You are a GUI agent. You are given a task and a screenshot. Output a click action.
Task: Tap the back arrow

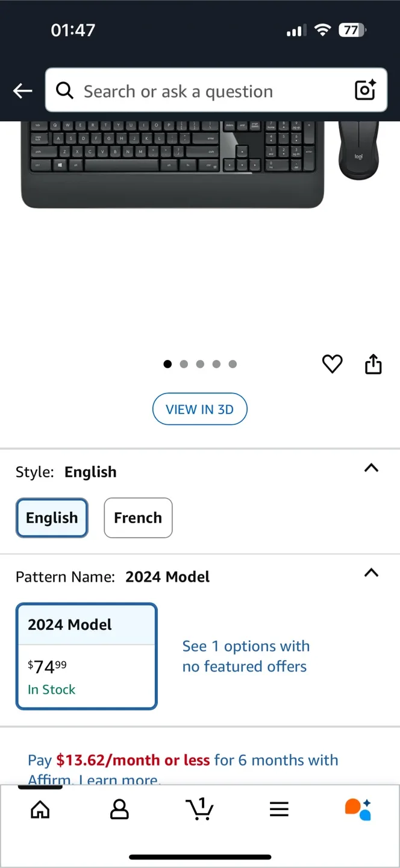pyautogui.click(x=23, y=91)
